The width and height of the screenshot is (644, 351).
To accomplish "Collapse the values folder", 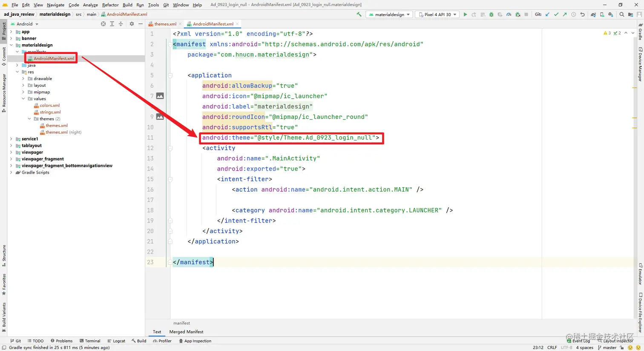I will [23, 99].
